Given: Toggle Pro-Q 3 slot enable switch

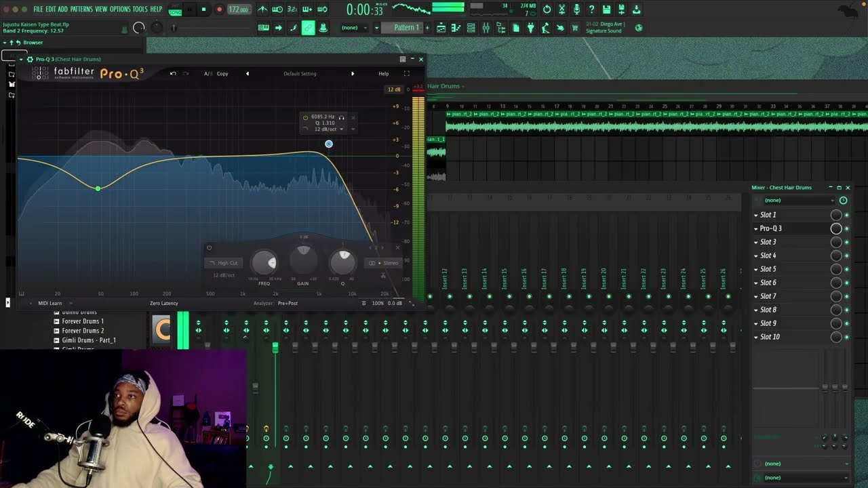Looking at the screenshot, I should point(846,228).
